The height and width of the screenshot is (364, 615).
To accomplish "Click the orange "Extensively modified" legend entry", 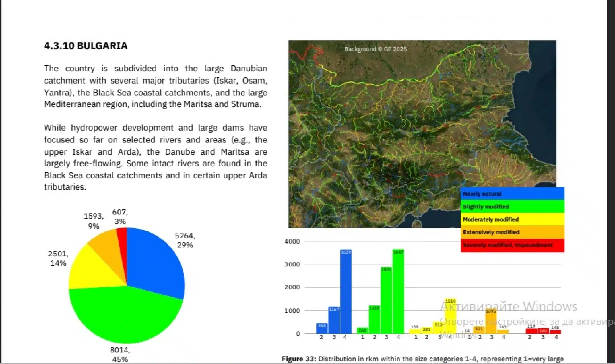I will [x=512, y=232].
